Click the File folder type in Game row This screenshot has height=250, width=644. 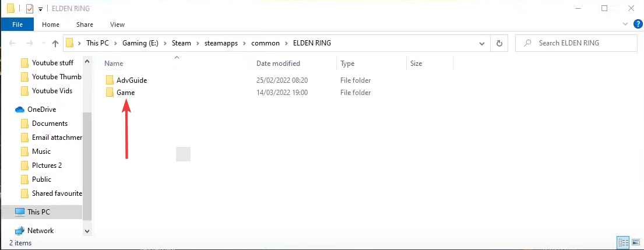(x=356, y=93)
